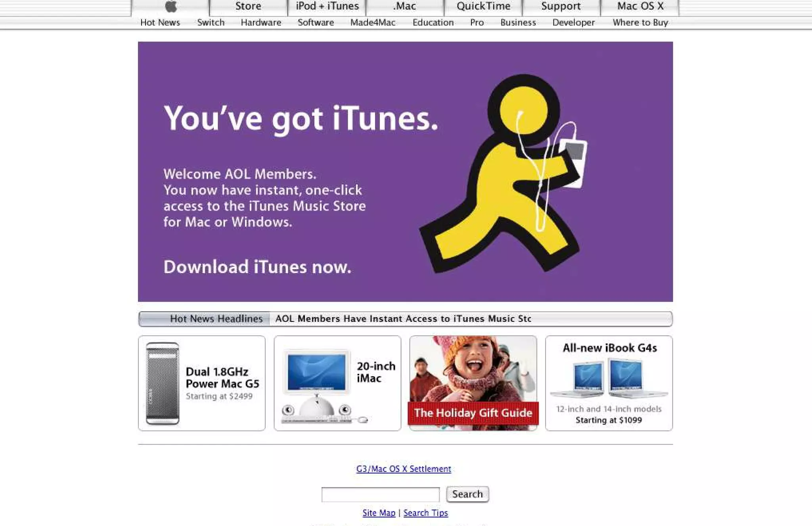Focus the search text field

[x=381, y=495]
